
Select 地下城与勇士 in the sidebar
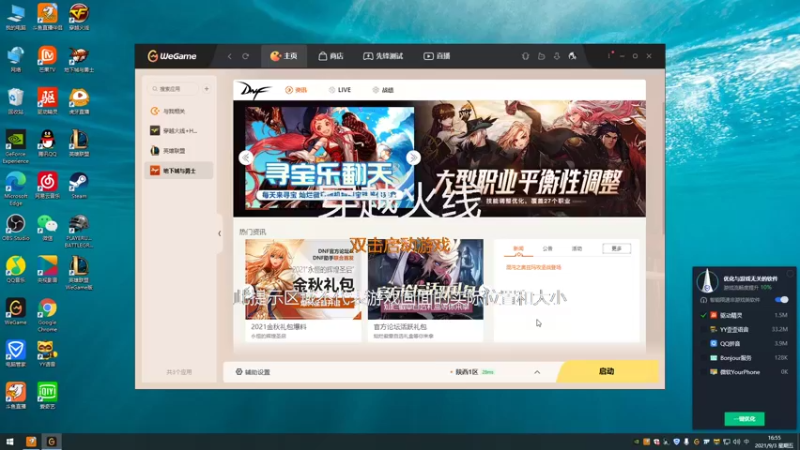[x=179, y=170]
